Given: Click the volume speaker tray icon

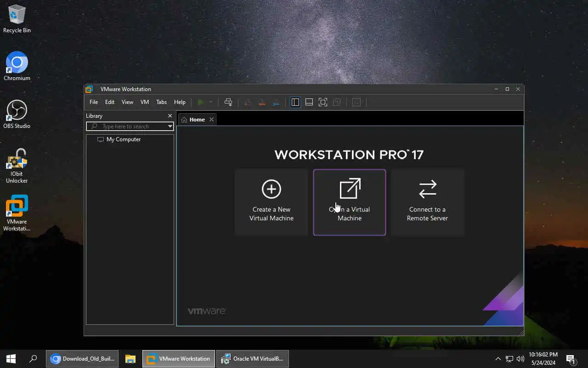Looking at the screenshot, I should [520, 359].
